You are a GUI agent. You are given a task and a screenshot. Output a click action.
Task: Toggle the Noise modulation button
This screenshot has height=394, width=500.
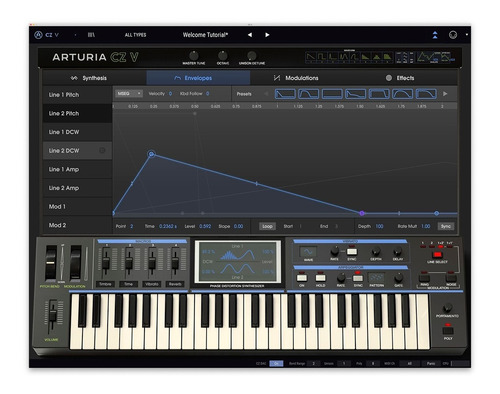451,278
